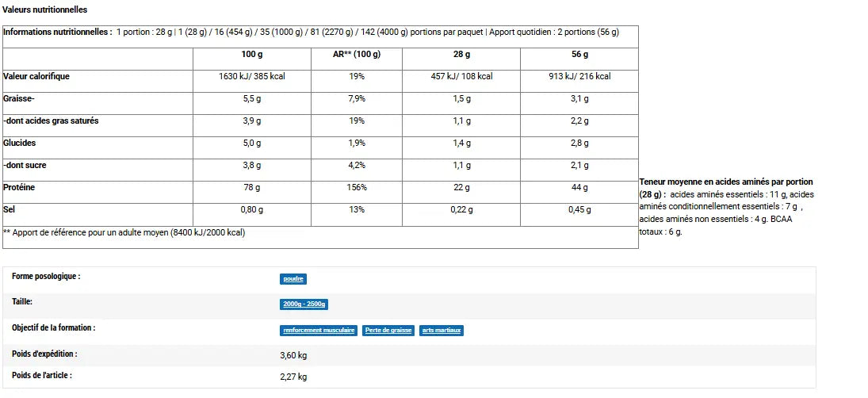The width and height of the screenshot is (868, 398).
Task: Click the 'Teneur moyenne en acides aminés' text
Action: point(725,182)
